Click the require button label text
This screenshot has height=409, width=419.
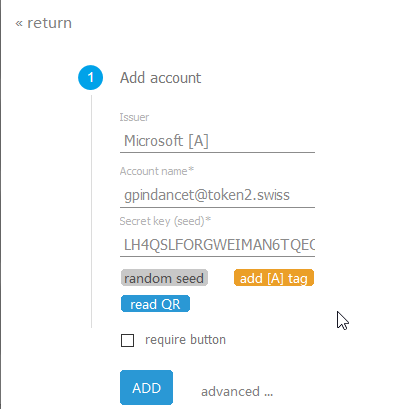[x=185, y=340]
